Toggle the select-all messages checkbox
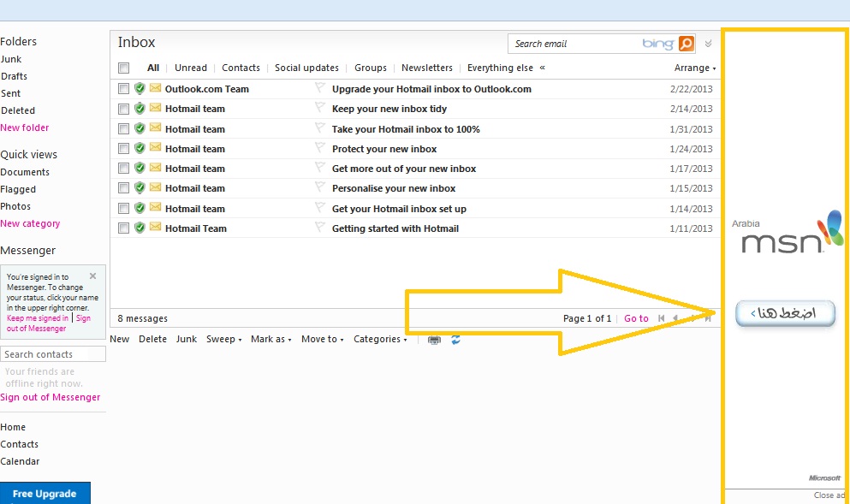Image resolution: width=850 pixels, height=504 pixels. pos(123,68)
